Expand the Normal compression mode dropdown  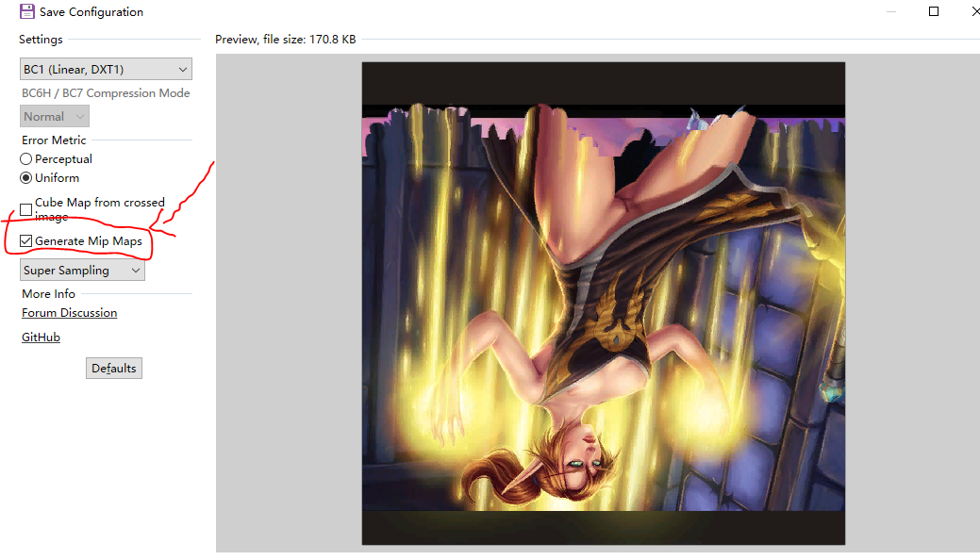[55, 116]
